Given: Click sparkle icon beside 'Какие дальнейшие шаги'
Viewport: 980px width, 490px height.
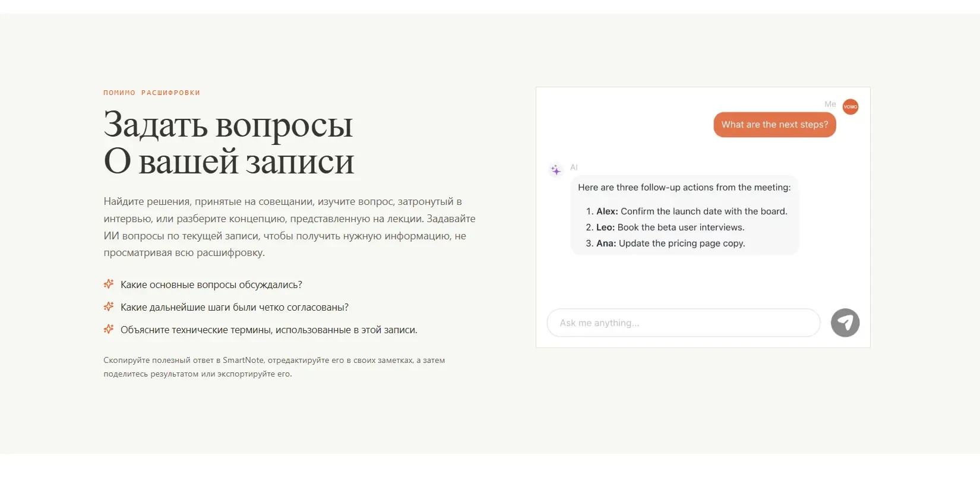Looking at the screenshot, I should (109, 306).
